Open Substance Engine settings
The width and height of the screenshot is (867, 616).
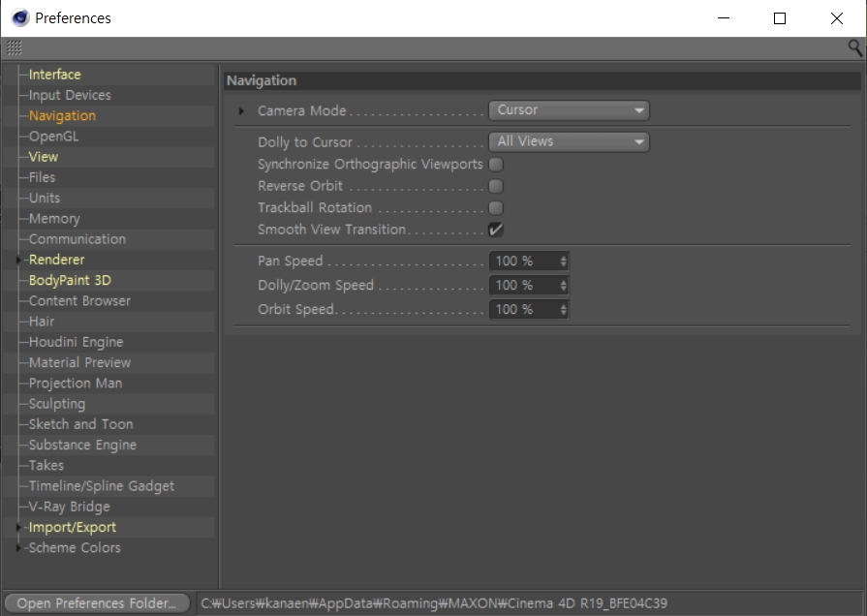coord(82,446)
